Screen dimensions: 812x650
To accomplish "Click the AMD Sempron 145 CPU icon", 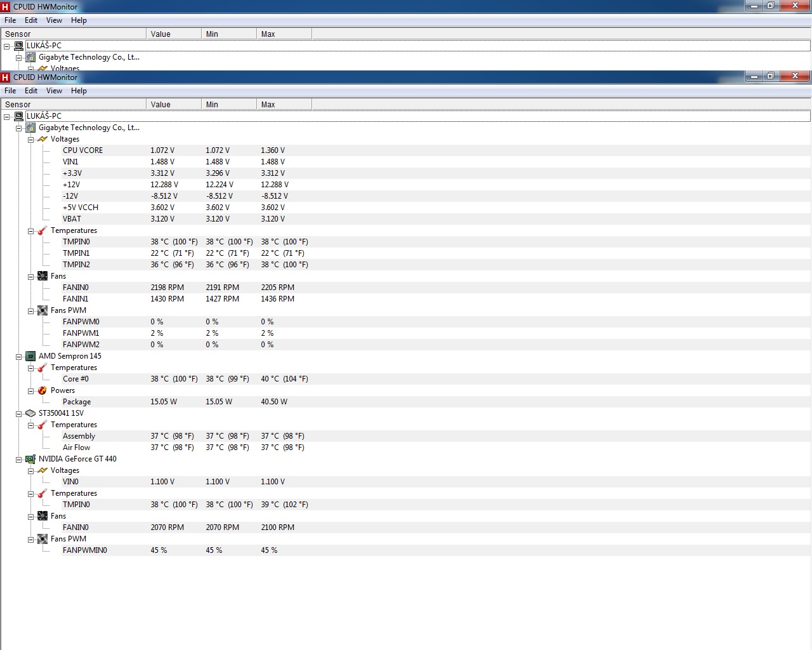I will (30, 356).
